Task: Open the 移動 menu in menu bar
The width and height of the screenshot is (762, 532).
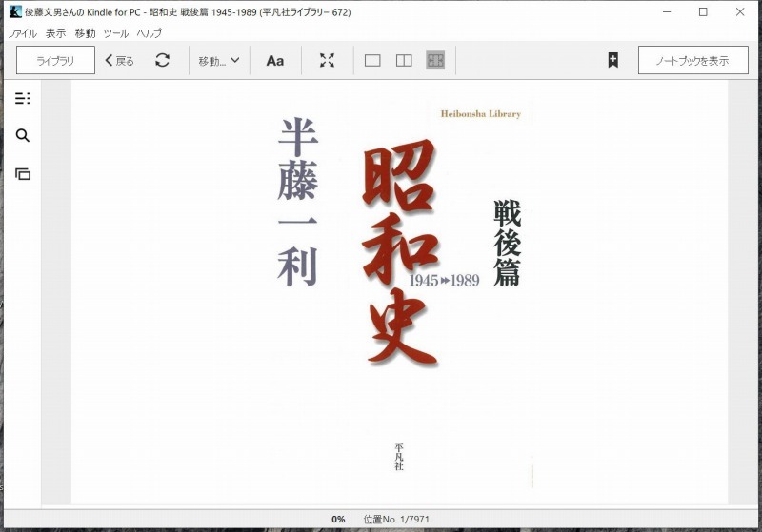Action: pyautogui.click(x=85, y=33)
